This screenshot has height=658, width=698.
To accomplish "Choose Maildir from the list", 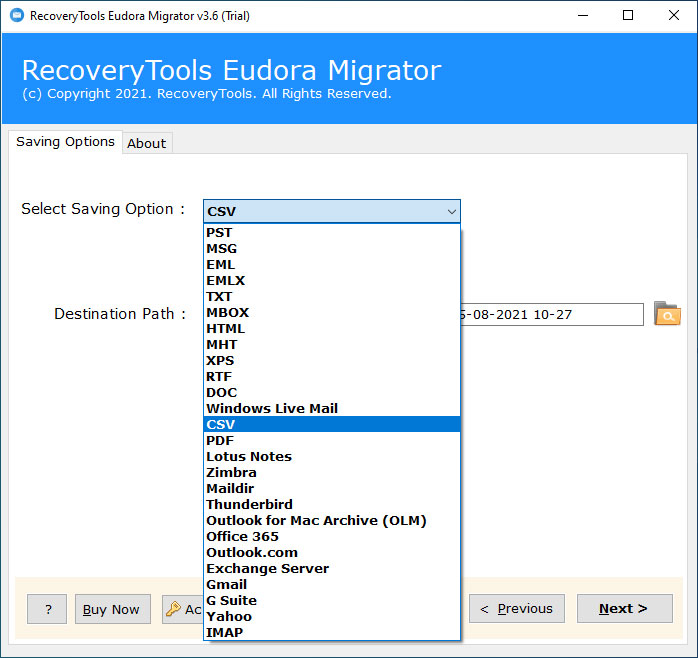I will coord(332,488).
